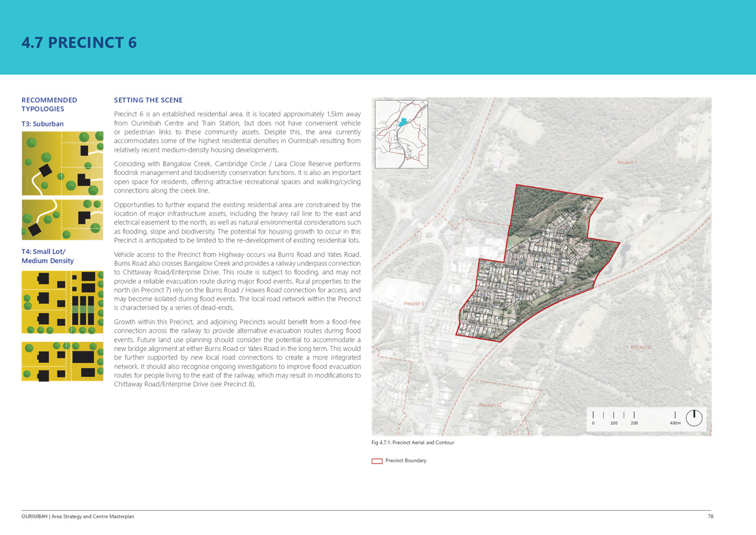Screen dimensions: 756x535
Task: Click the Precinct 8 label on map
Action: click(640, 347)
